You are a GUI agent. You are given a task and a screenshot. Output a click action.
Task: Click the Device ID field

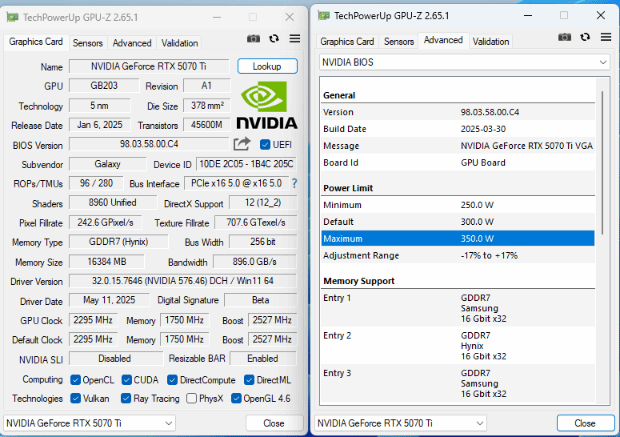pos(246,164)
